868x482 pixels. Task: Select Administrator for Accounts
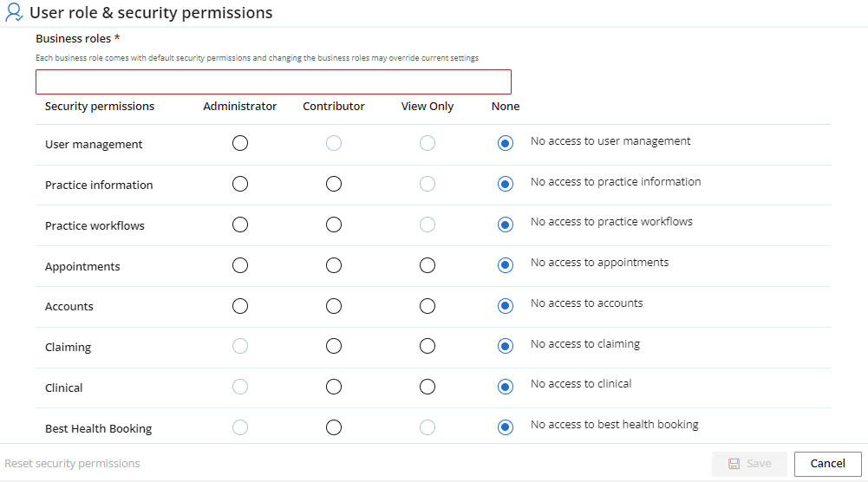coord(239,306)
